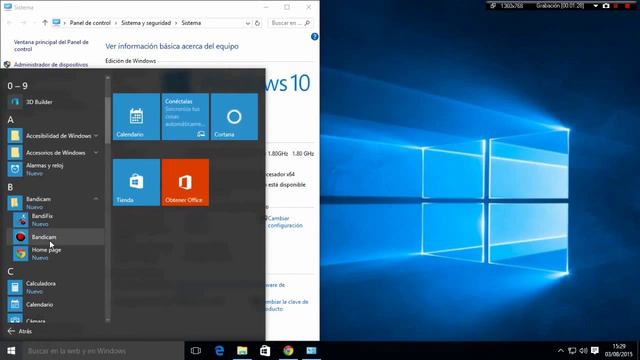This screenshot has height=360, width=640.
Task: Open Google Chrome from the taskbar
Action: [289, 351]
